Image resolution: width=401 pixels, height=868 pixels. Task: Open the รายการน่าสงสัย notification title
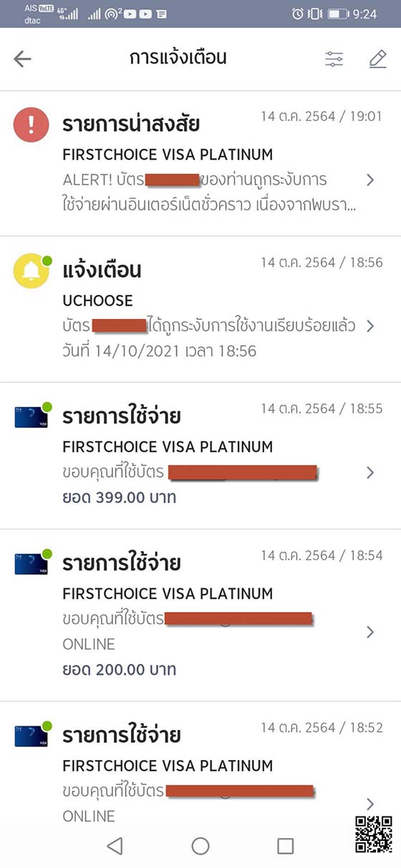coord(131,124)
